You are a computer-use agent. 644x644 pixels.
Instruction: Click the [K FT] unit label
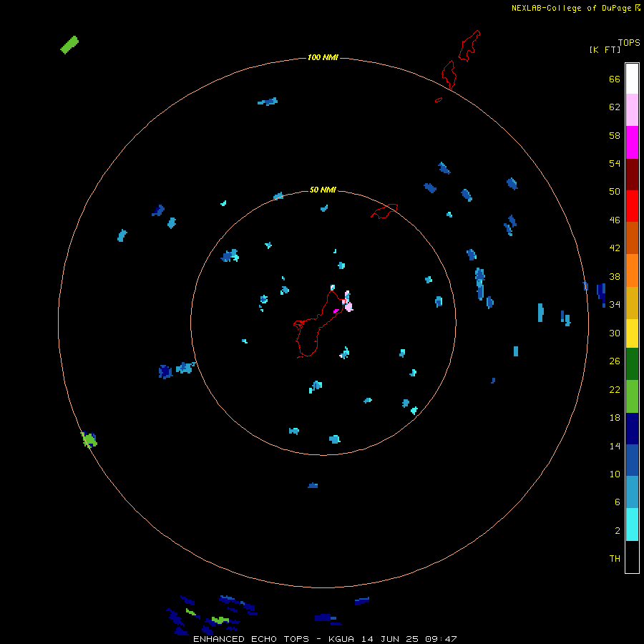click(605, 49)
